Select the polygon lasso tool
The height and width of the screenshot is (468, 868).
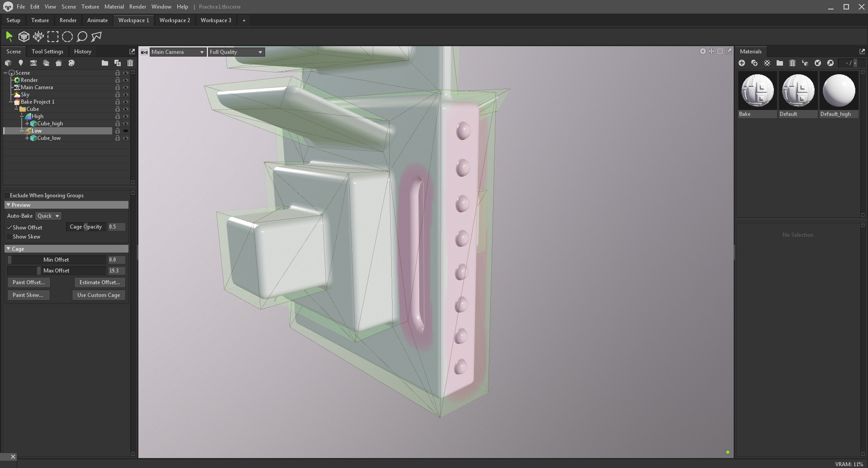tap(96, 37)
